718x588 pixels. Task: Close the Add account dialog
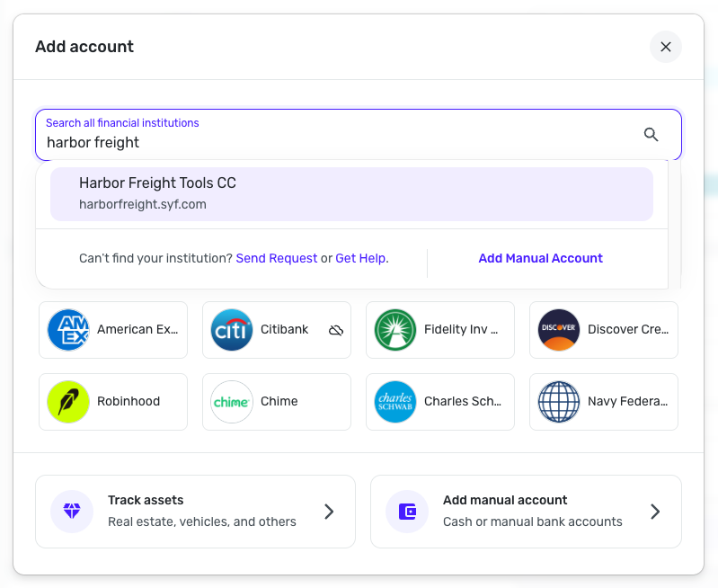pos(666,47)
